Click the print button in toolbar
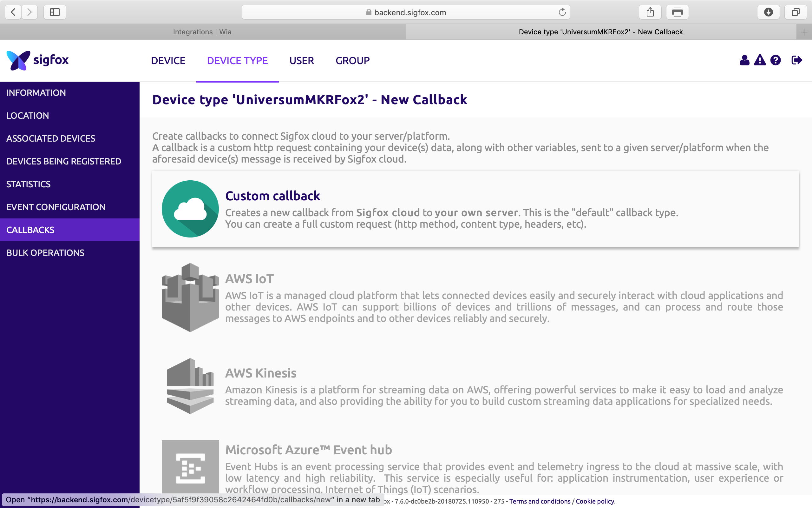Screen dimensions: 812x508 point(678,12)
